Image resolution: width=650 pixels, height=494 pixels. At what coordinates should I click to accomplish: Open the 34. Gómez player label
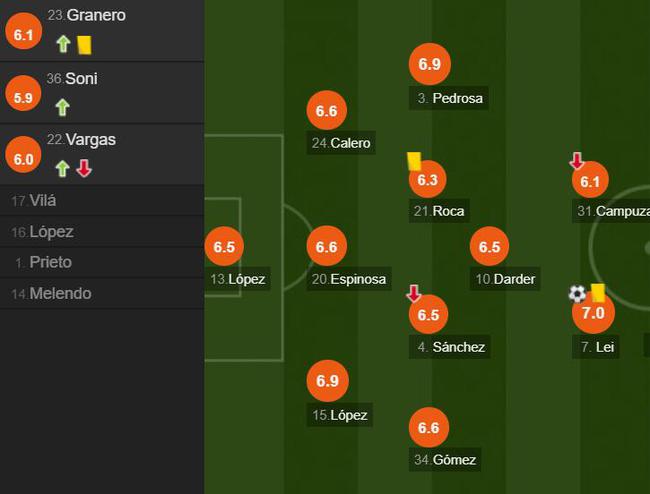445,460
